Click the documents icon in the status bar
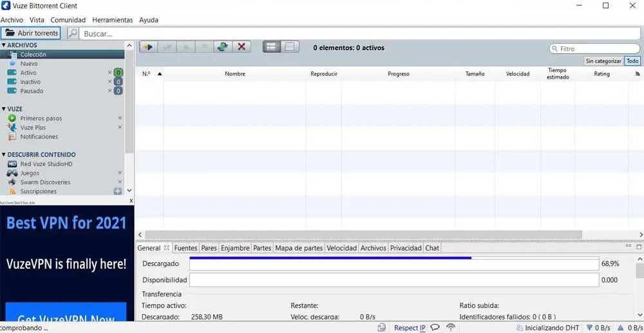 pyautogui.click(x=382, y=328)
